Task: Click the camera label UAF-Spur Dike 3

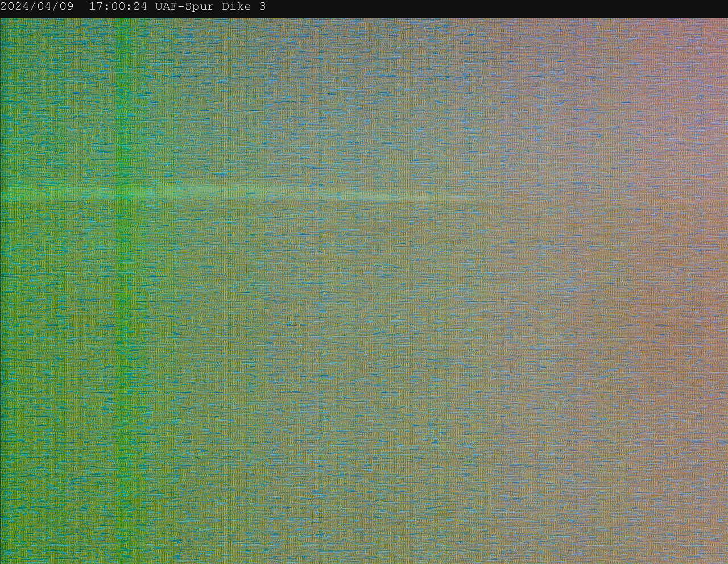Action: pos(210,7)
